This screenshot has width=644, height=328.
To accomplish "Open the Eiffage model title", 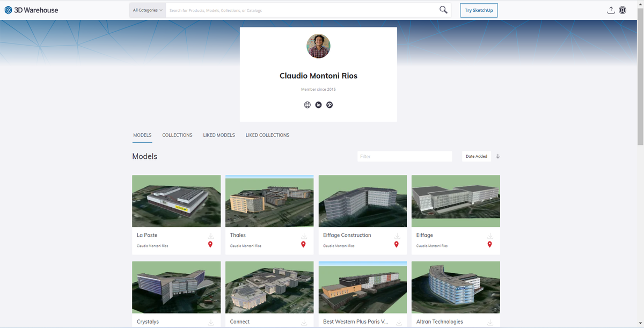I will (425, 235).
